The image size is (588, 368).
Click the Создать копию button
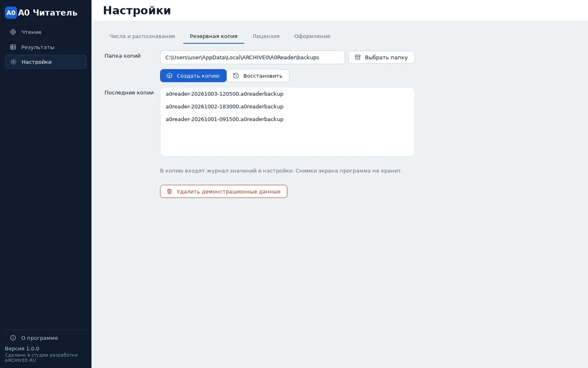[x=193, y=76]
